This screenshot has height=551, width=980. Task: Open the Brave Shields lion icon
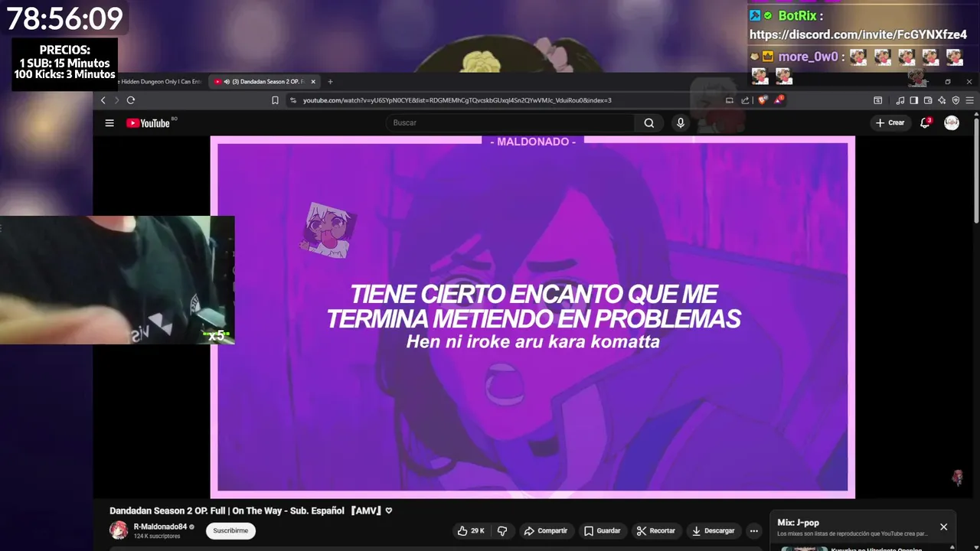click(763, 99)
